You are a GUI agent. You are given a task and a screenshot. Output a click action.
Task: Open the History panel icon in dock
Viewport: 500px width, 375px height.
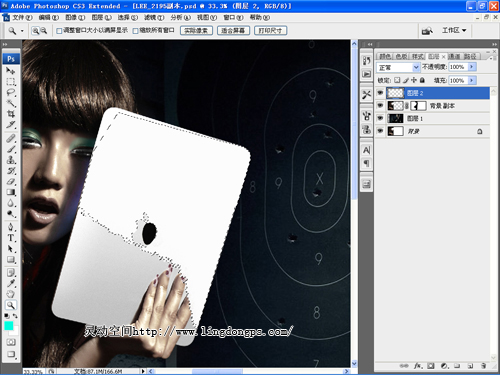click(x=366, y=60)
